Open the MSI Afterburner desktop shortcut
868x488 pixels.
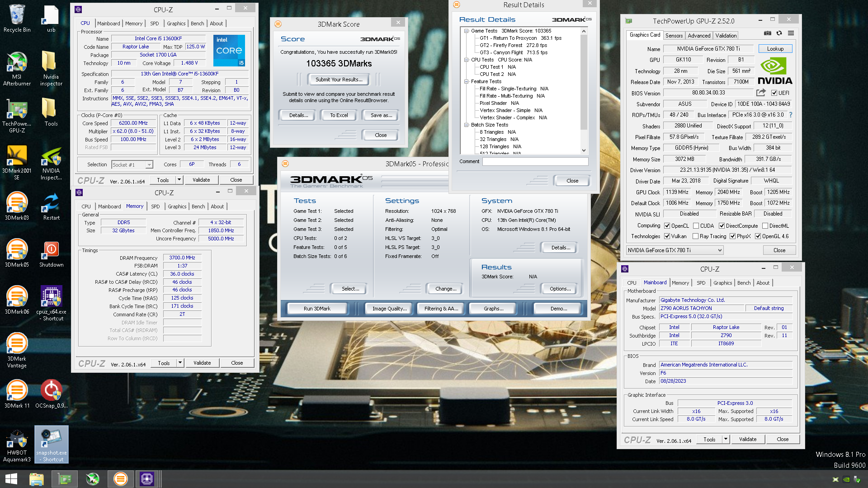(17, 69)
